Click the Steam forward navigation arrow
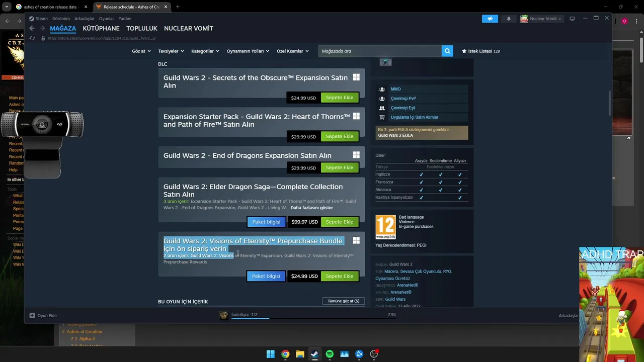 click(42, 28)
